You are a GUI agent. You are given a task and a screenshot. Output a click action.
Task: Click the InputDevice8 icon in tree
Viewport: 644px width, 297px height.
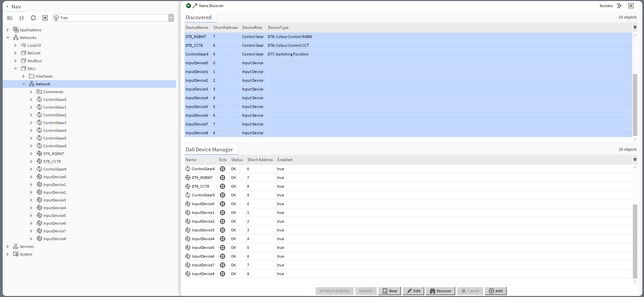(x=39, y=238)
